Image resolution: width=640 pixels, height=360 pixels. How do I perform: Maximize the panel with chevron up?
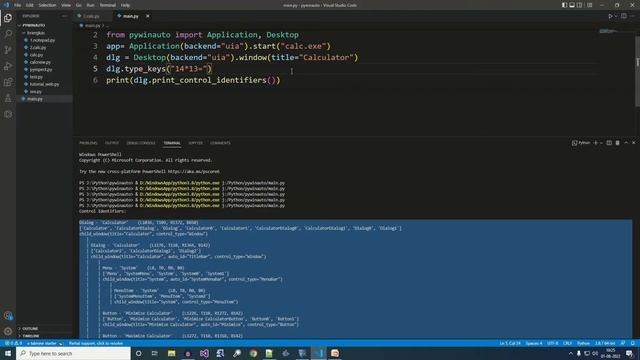tap(626, 143)
